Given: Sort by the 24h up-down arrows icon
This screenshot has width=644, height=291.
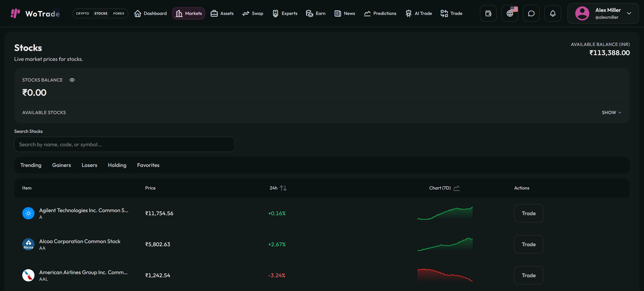Looking at the screenshot, I should 283,188.
